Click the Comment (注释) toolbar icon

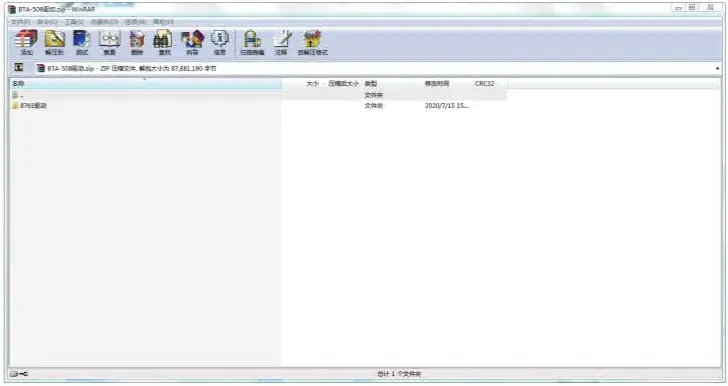pos(282,42)
